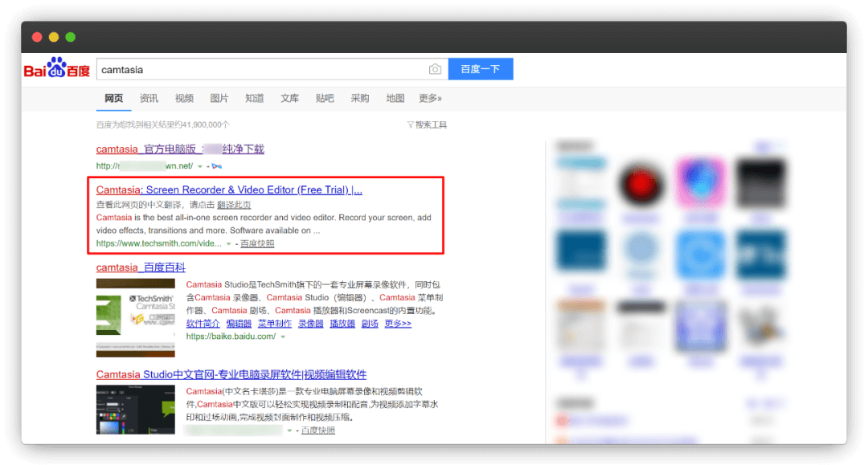868x465 pixels.
Task: Click the macOS green fullscreen button
Action: point(70,37)
